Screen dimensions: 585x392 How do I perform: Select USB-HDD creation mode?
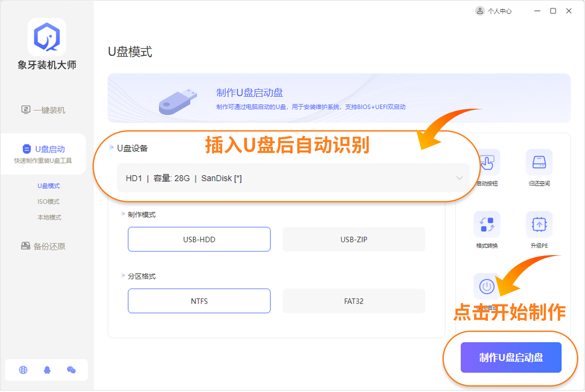coord(199,240)
